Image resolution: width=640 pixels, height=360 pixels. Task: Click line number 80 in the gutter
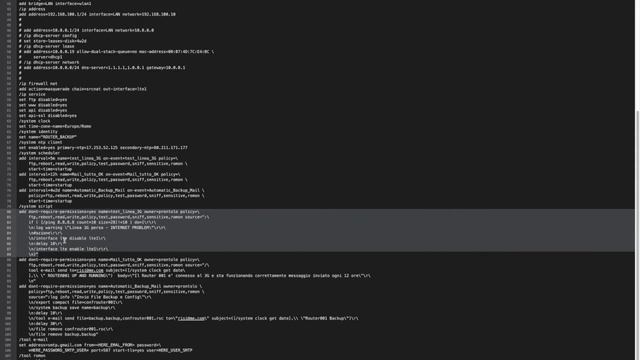(9, 212)
